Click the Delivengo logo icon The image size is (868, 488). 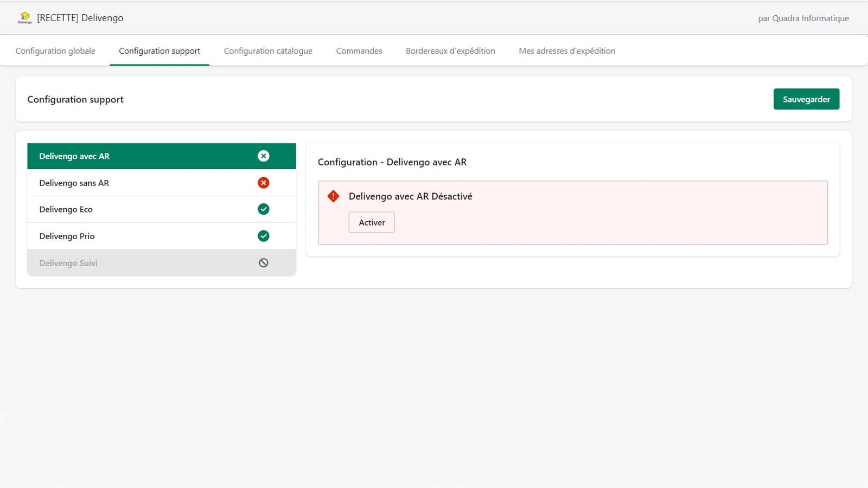click(x=24, y=17)
